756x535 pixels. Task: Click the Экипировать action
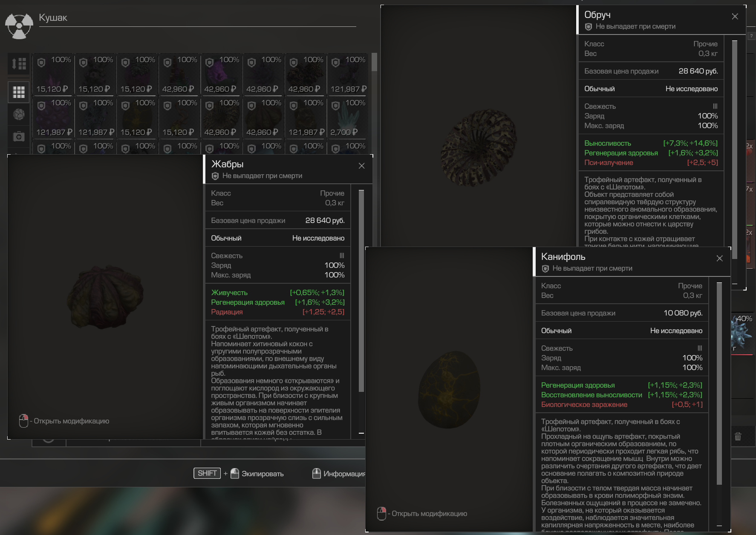[x=263, y=474]
